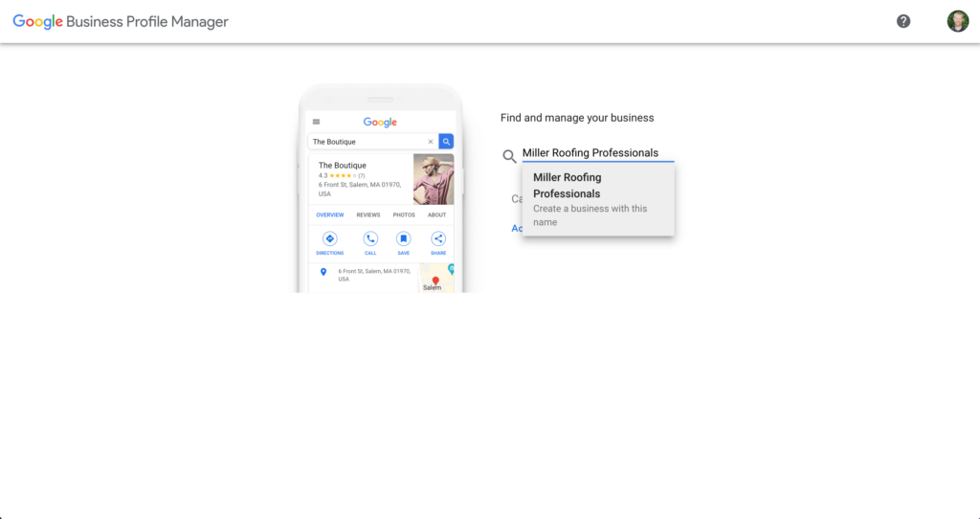Click the search magnifier beside the business name

pyautogui.click(x=509, y=156)
